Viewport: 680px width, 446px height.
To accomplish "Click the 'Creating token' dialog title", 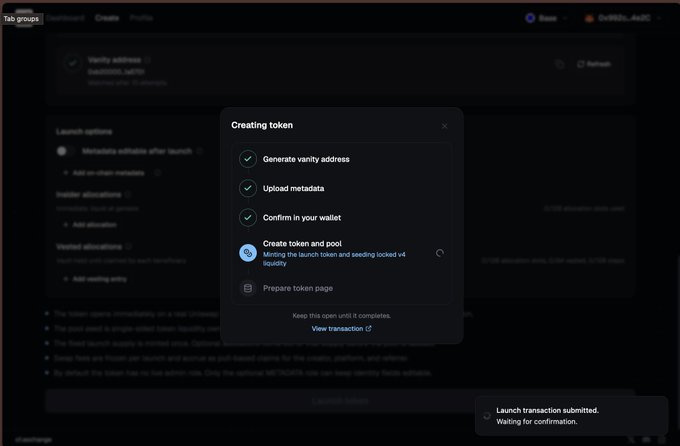I will (x=262, y=125).
